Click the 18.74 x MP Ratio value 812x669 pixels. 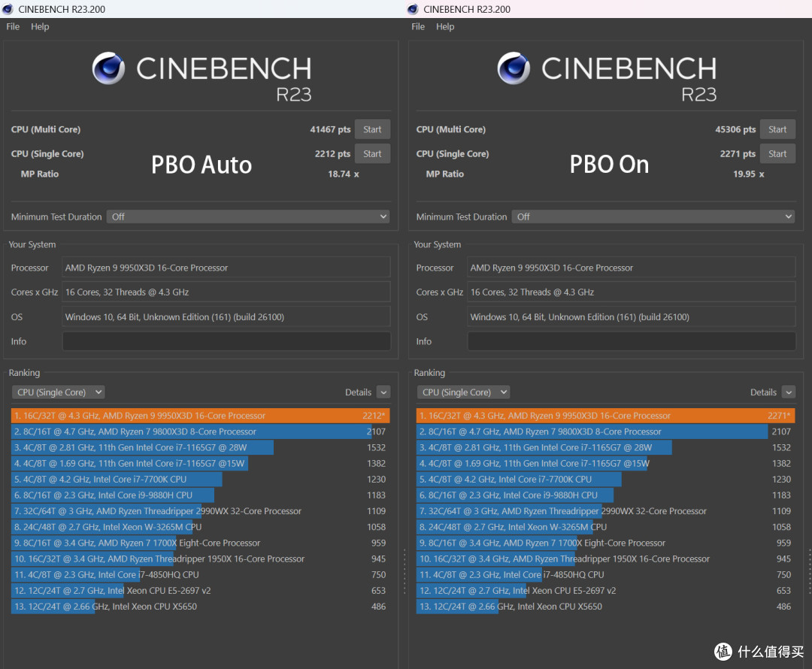[344, 174]
